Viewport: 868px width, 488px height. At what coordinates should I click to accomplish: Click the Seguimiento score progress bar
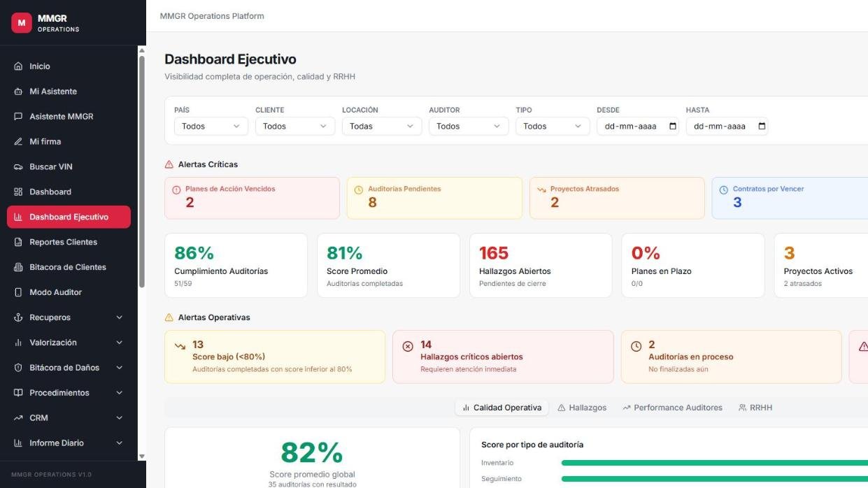[x=715, y=479]
